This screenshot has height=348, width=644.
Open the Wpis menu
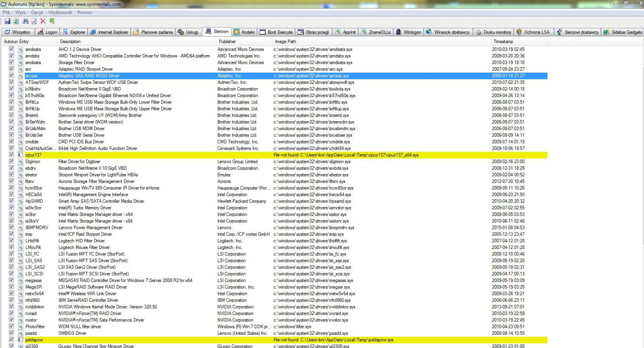[21, 12]
